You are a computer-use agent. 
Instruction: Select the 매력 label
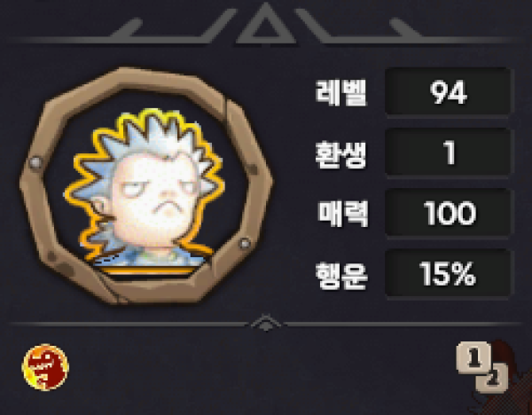click(342, 214)
